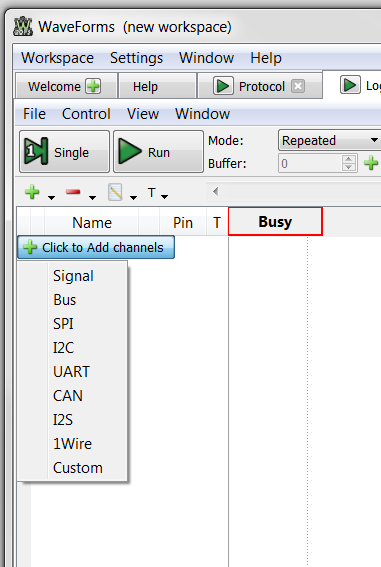Screen dimensions: 381x567
Task: Choose 1Wire from the add channels menu
Action: [73, 444]
